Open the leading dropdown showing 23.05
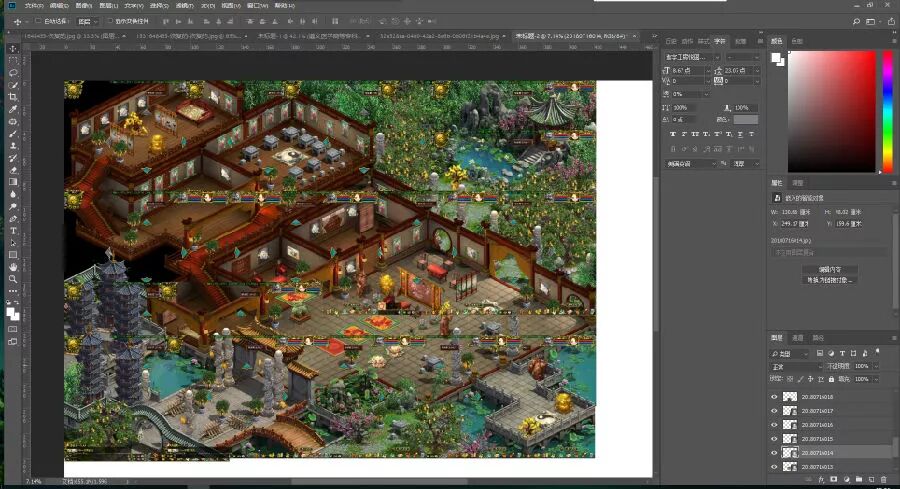 [x=757, y=71]
